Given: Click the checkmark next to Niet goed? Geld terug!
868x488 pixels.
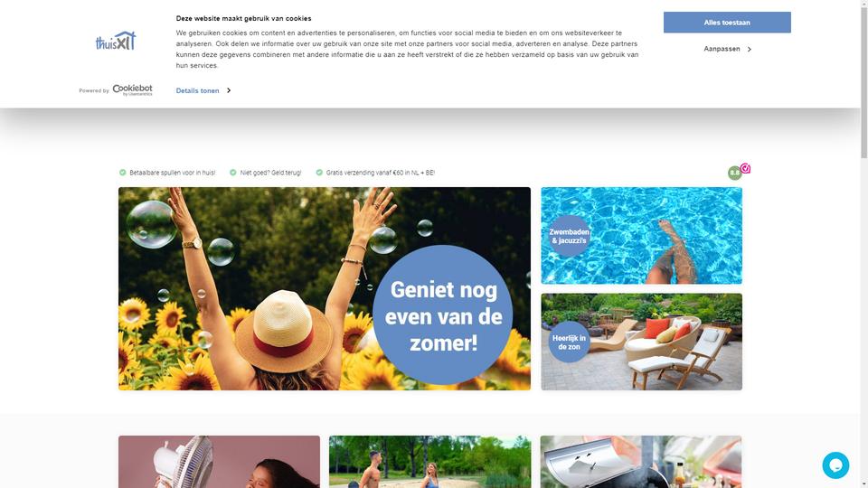Looking at the screenshot, I should [x=233, y=173].
